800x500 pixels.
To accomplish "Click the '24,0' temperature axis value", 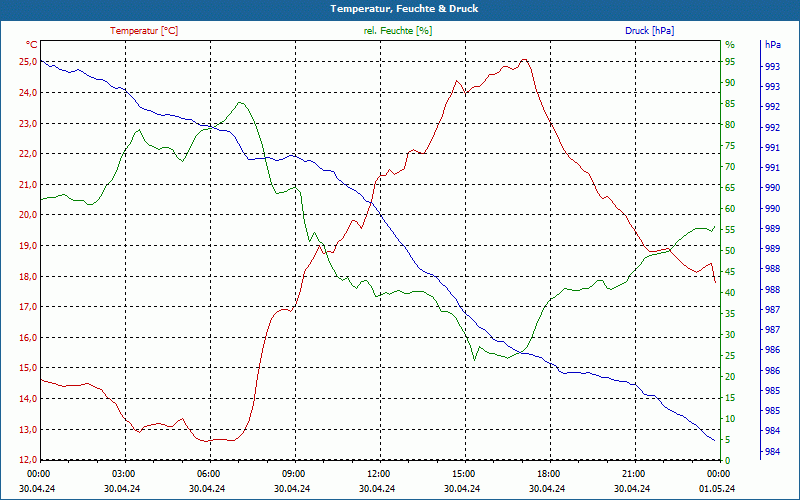I will coord(29,92).
